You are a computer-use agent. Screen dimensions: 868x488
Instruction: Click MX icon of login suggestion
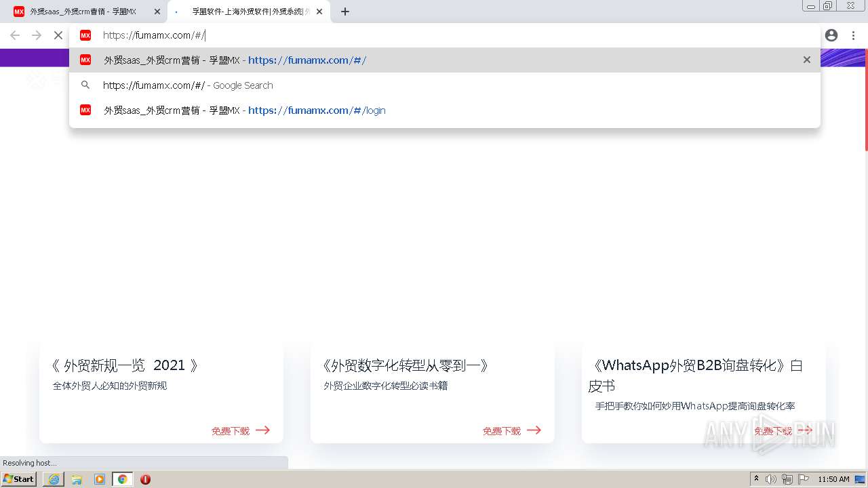click(x=85, y=110)
